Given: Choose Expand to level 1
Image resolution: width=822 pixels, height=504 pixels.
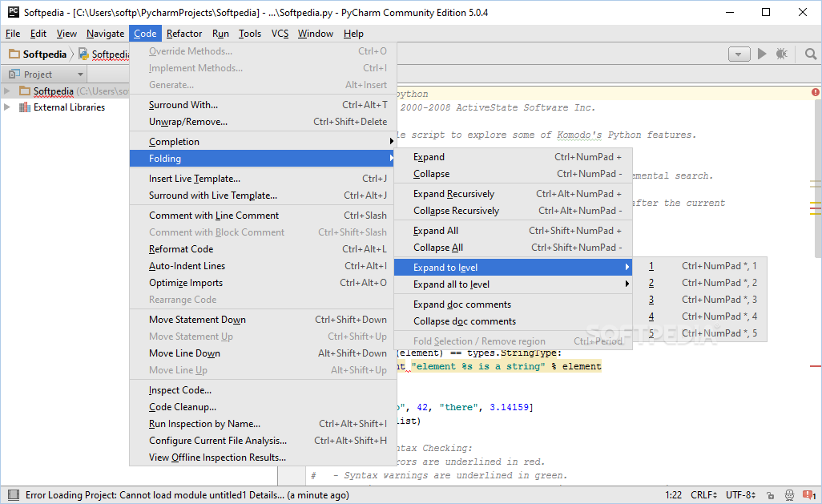Looking at the screenshot, I should click(700, 266).
